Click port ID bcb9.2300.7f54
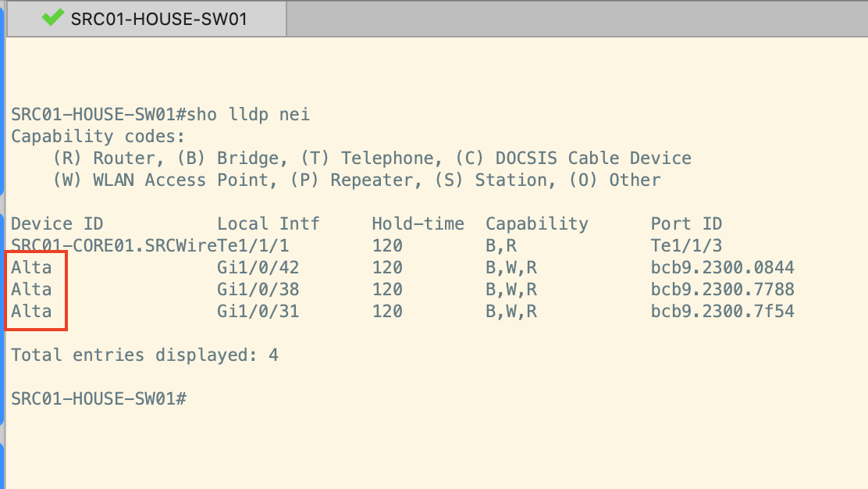Viewport: 868px width, 489px height. point(722,311)
